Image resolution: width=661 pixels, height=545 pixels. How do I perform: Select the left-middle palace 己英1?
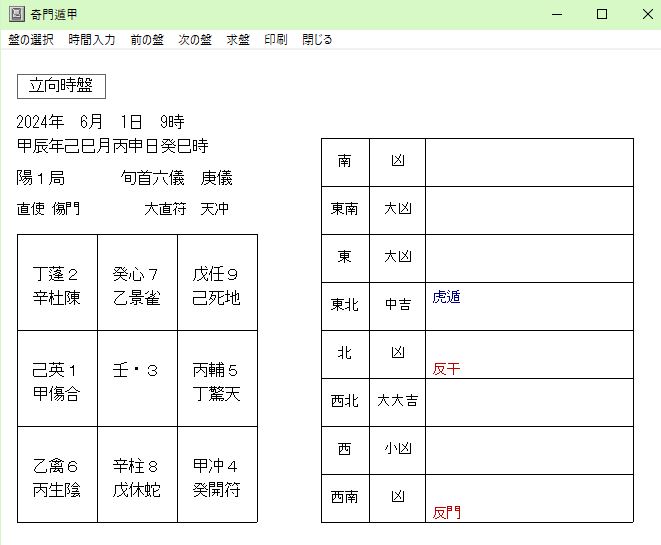[57, 381]
